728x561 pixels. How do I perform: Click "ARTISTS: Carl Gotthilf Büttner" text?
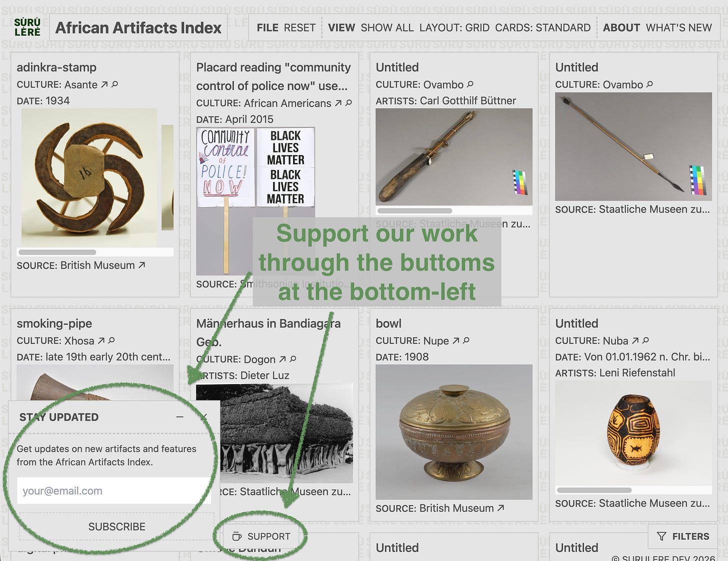[446, 100]
